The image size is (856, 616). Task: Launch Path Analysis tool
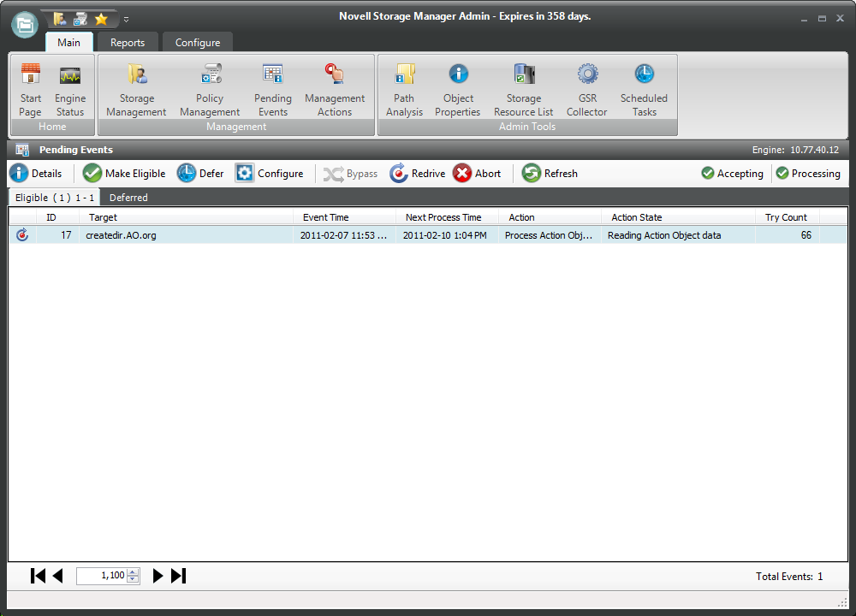coord(404,90)
